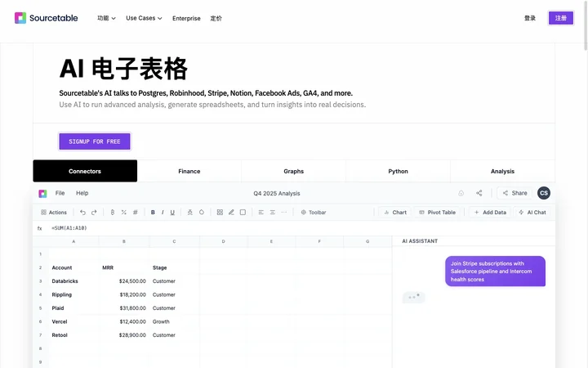Click the Share button
588x368 pixels.
click(514, 193)
